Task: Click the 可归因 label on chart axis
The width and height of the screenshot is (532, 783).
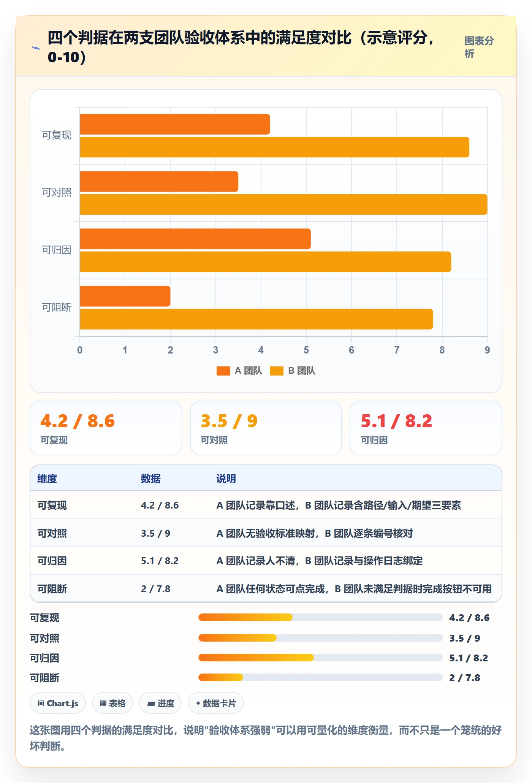Action: click(x=57, y=250)
